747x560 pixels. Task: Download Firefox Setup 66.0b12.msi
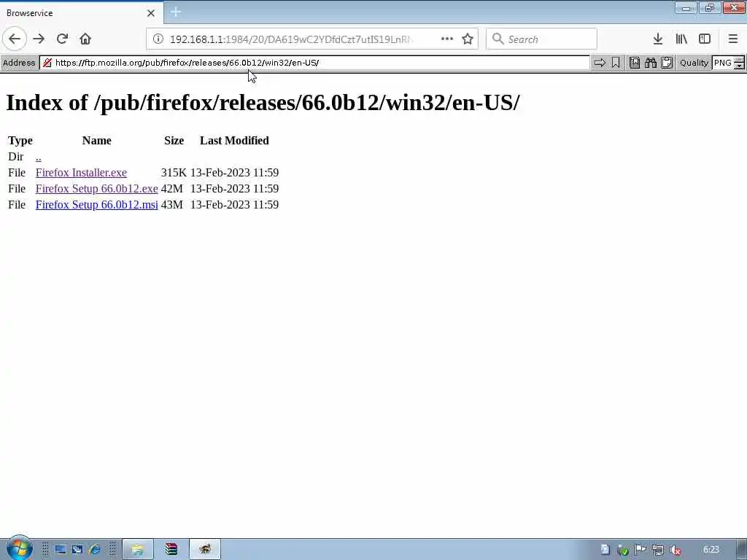[x=97, y=205]
